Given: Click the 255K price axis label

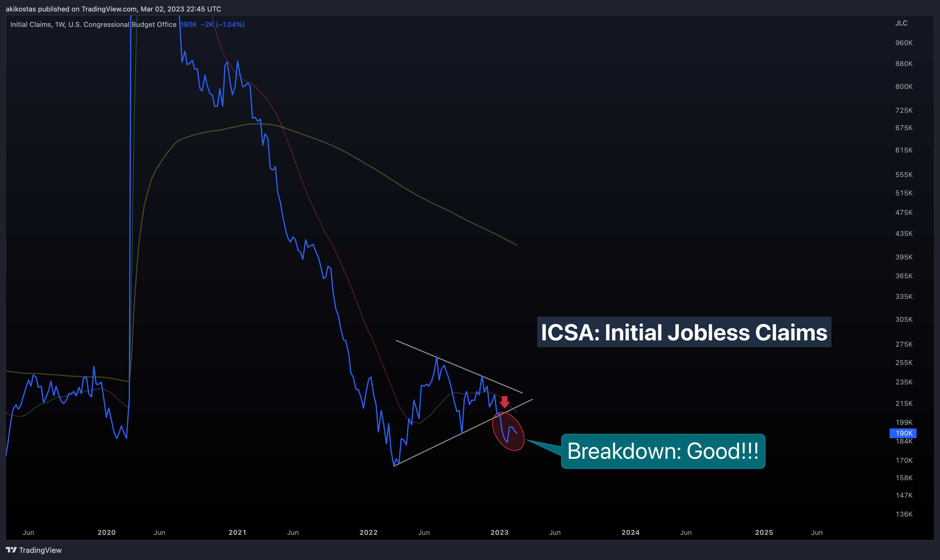Looking at the screenshot, I should click(x=904, y=363).
